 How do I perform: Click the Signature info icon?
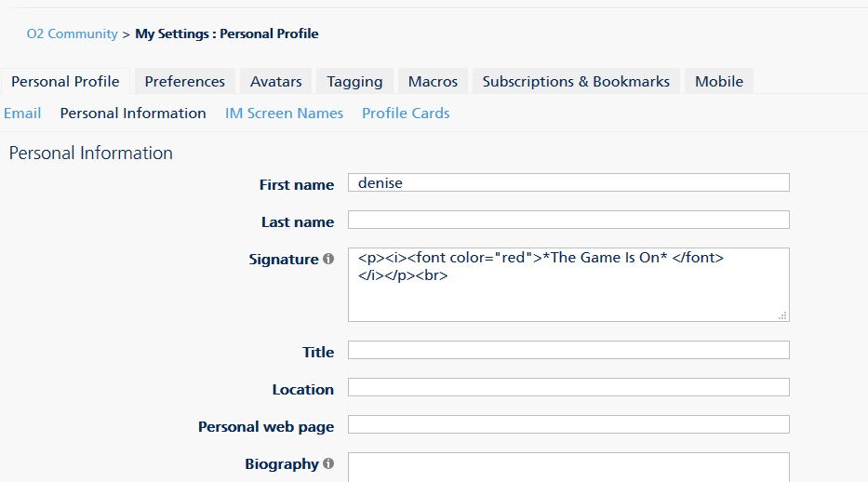pyautogui.click(x=328, y=260)
